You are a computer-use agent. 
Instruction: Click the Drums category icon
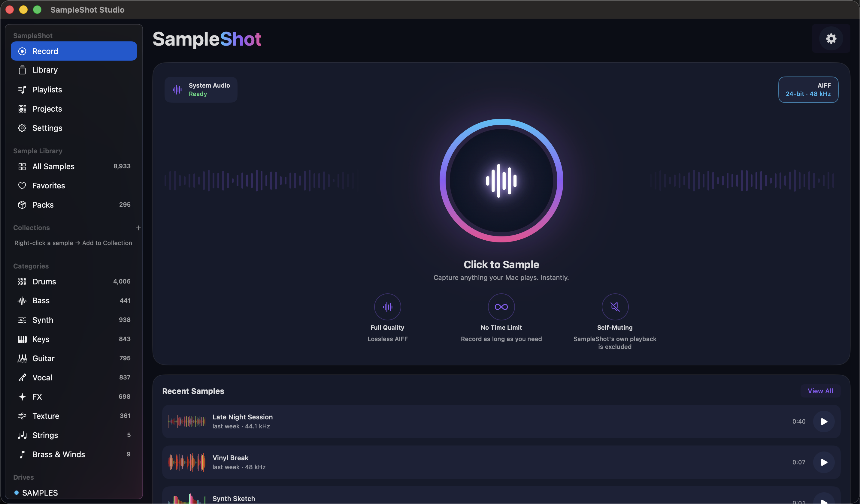coord(22,281)
